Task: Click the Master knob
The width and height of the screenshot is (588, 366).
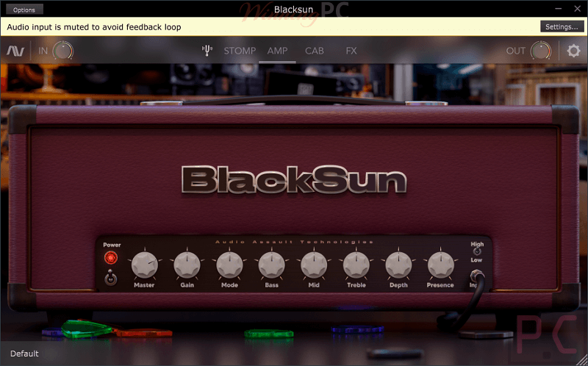Action: click(x=145, y=265)
